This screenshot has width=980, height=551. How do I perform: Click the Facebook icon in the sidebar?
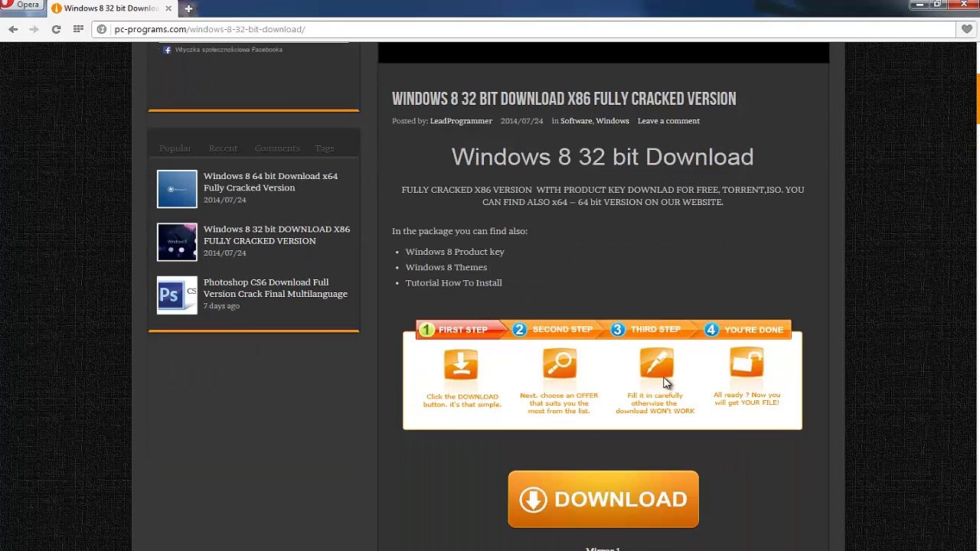click(x=168, y=50)
